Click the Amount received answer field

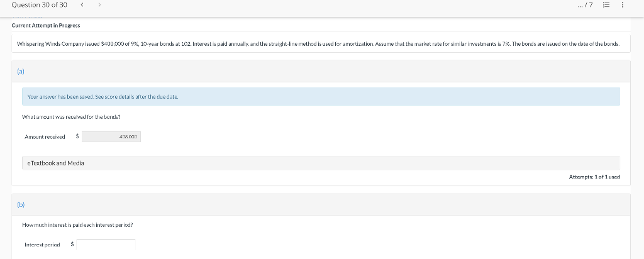pos(111,136)
